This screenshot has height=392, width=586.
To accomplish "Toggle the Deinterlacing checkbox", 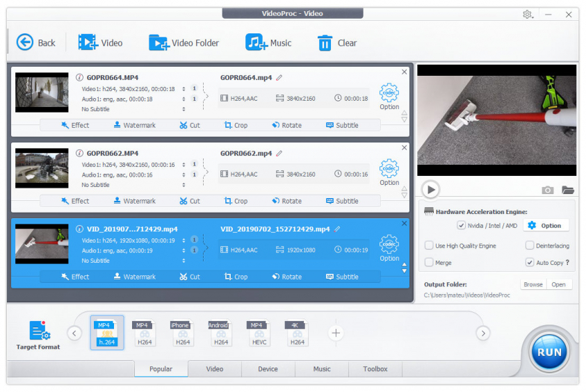I will click(530, 245).
